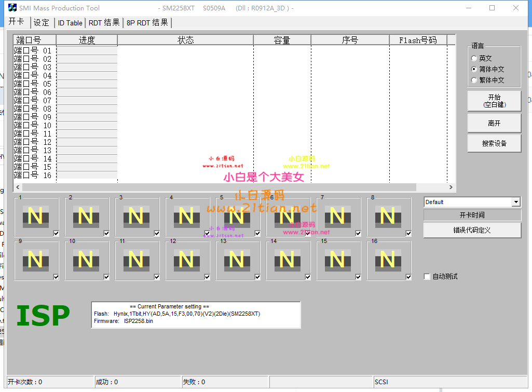Click the port 4 N status icon

coord(186,215)
